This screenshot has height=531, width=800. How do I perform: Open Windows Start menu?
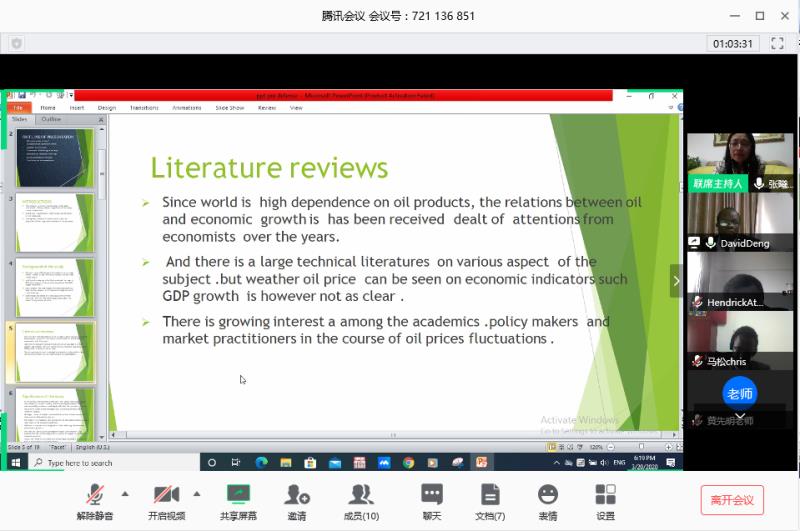point(15,463)
